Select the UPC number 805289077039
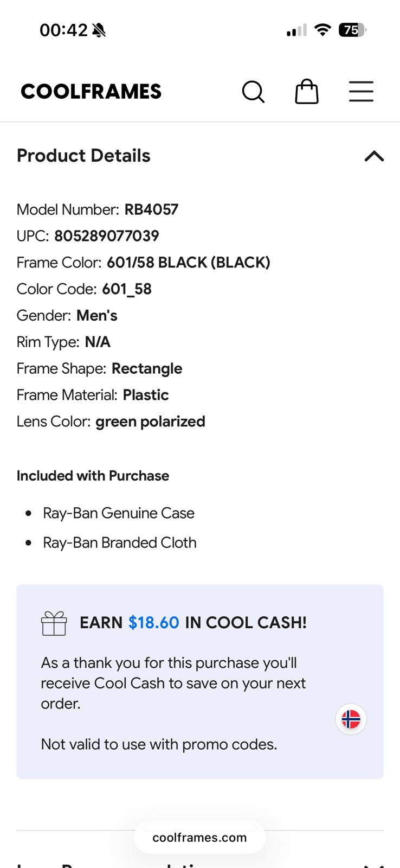Viewport: 400px width, 868px height. pyautogui.click(x=107, y=236)
